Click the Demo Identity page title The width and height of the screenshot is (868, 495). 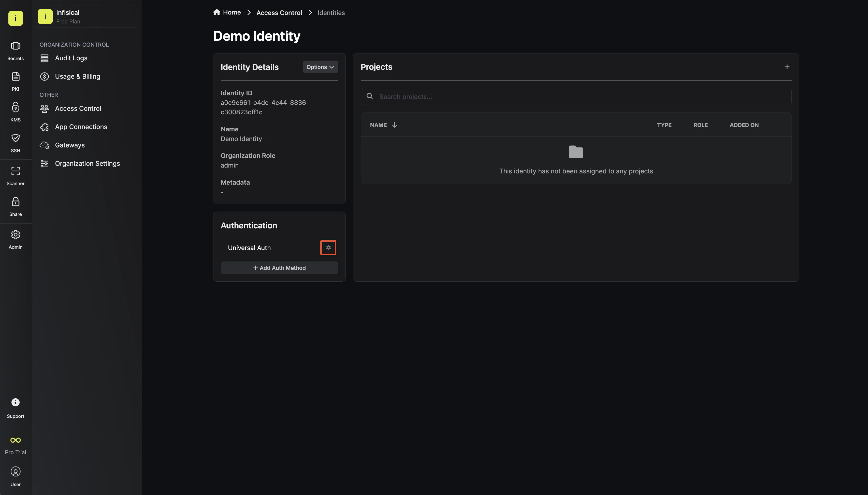pyautogui.click(x=257, y=36)
